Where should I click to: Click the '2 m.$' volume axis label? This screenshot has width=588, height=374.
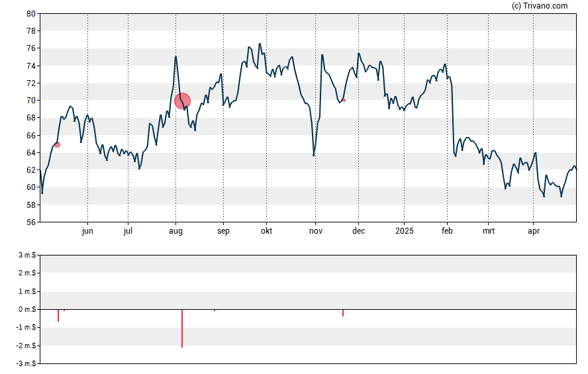click(x=27, y=273)
